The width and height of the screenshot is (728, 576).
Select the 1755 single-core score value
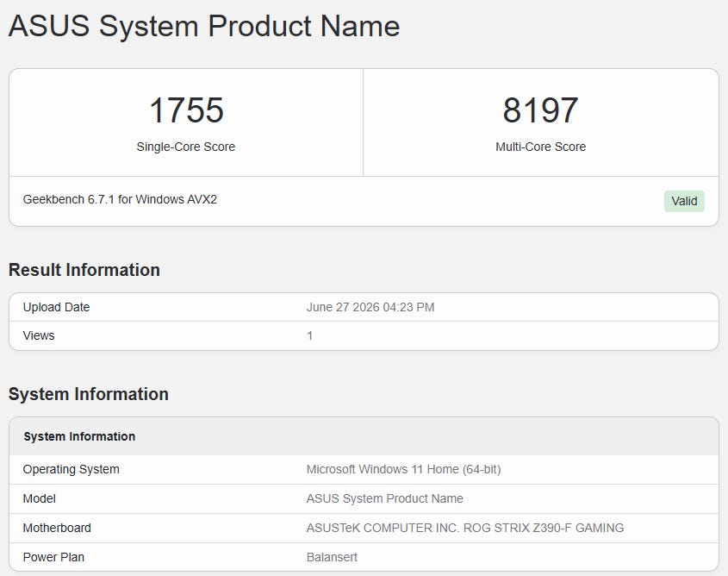tap(186, 110)
